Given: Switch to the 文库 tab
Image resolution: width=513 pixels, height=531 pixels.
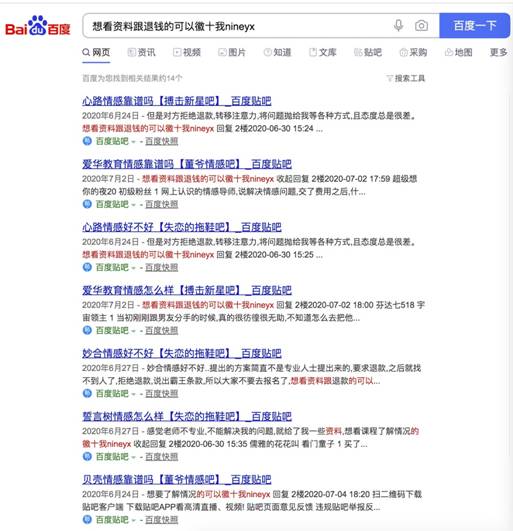Looking at the screenshot, I should 323,52.
